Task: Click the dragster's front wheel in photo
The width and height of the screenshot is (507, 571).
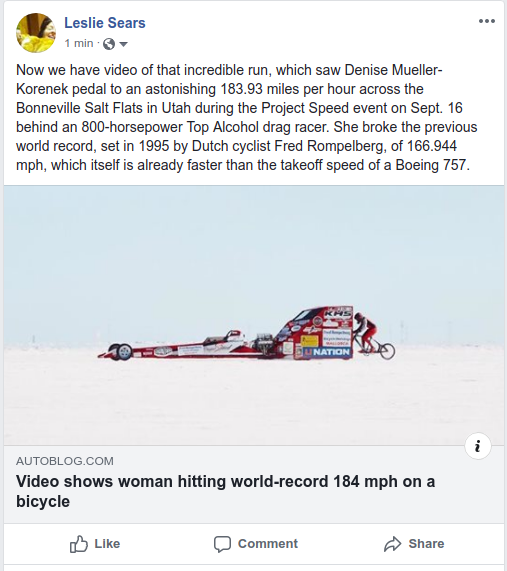Action: (124, 352)
